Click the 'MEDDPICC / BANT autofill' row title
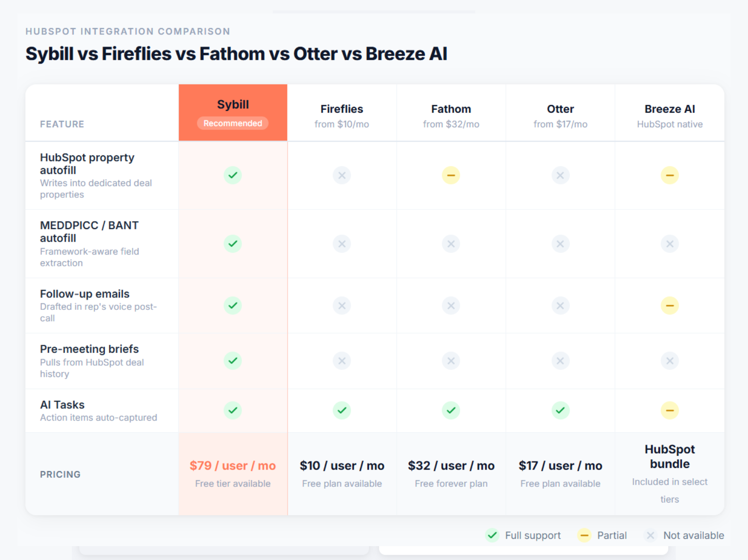The image size is (748, 560). pos(89,232)
